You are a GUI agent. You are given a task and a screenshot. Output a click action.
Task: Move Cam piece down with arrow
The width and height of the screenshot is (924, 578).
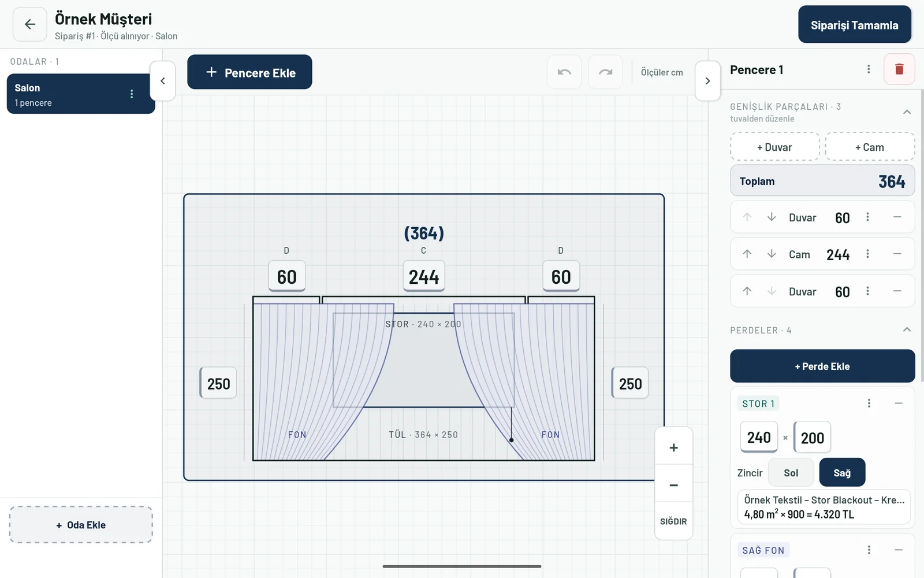pos(772,254)
